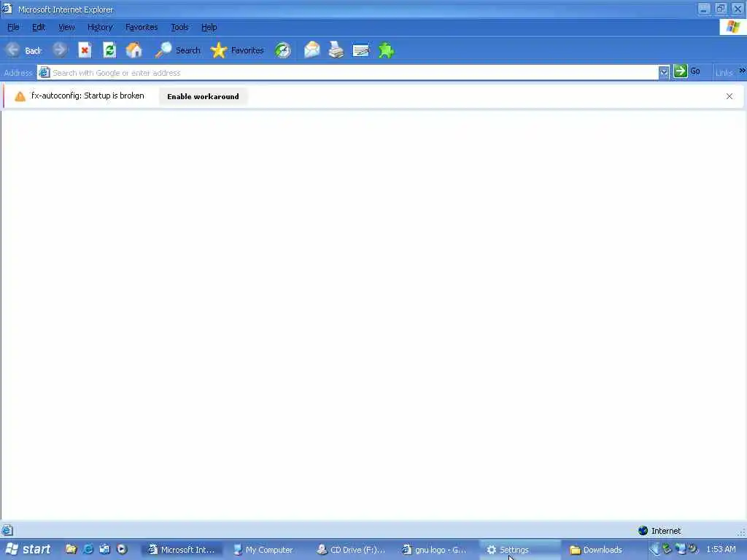Open the Help menu
Image resolution: width=747 pixels, height=560 pixels.
click(x=209, y=27)
